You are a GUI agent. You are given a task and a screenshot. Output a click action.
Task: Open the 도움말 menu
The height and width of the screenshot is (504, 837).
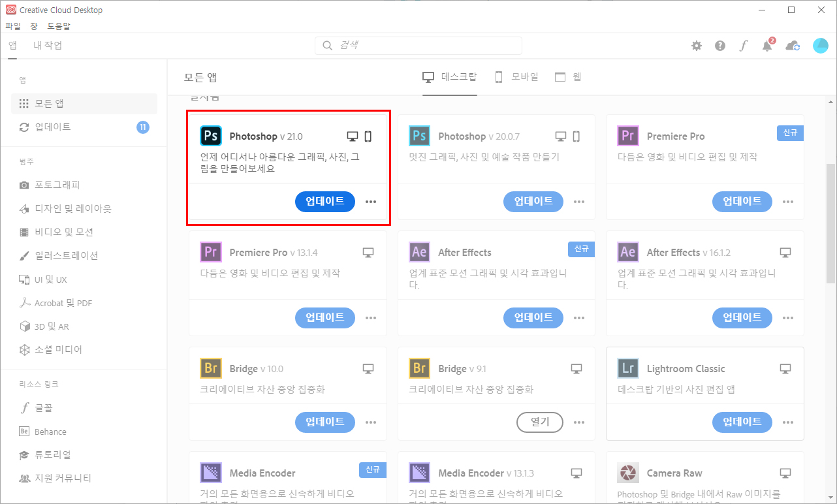click(x=59, y=26)
